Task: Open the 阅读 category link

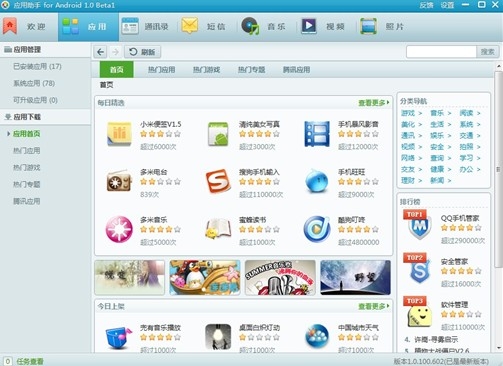Action: point(466,113)
